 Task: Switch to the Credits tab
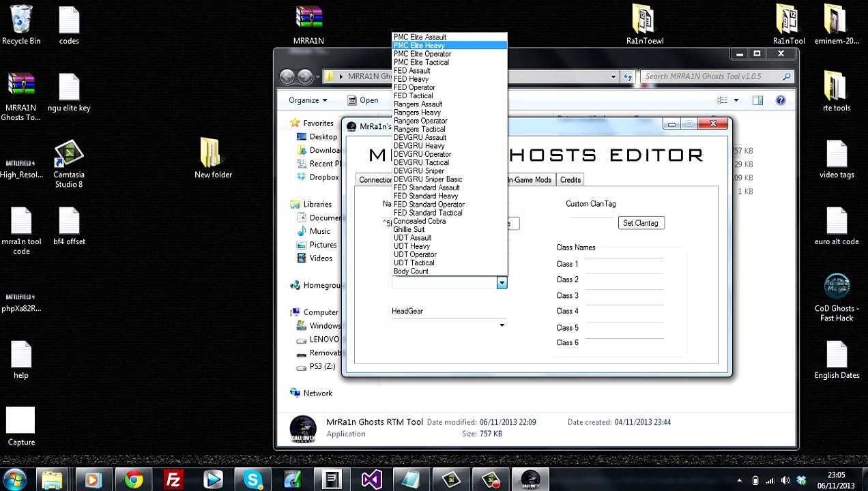[570, 180]
